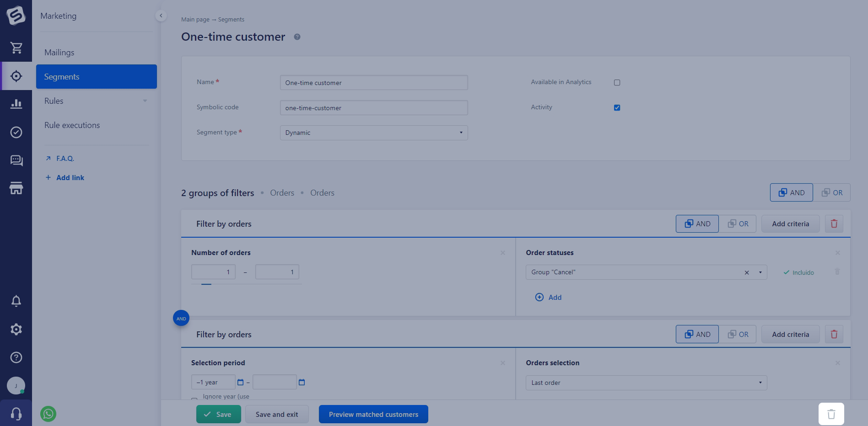
Task: Delete the segment with bottom trash button
Action: click(831, 414)
